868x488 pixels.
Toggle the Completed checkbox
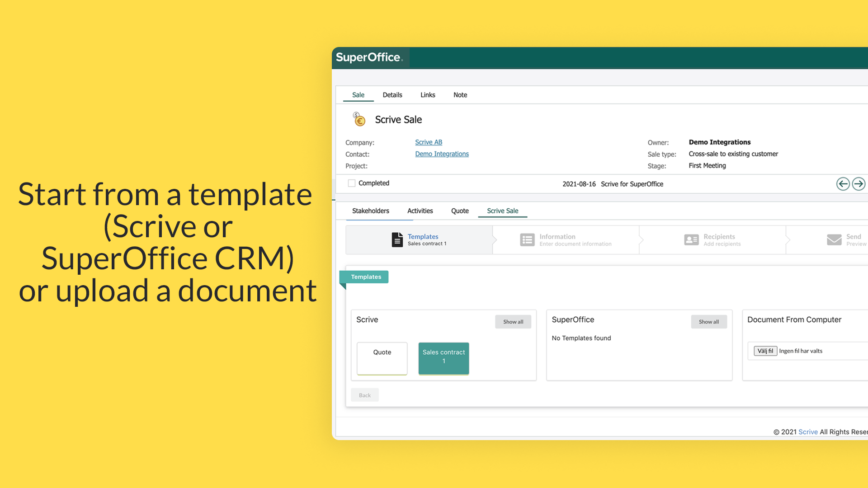click(x=351, y=183)
